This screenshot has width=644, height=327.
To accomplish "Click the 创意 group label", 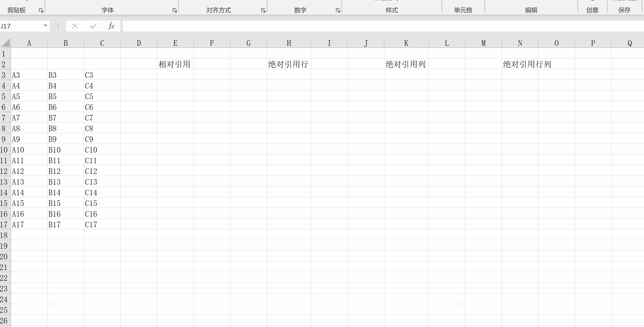I will click(592, 10).
